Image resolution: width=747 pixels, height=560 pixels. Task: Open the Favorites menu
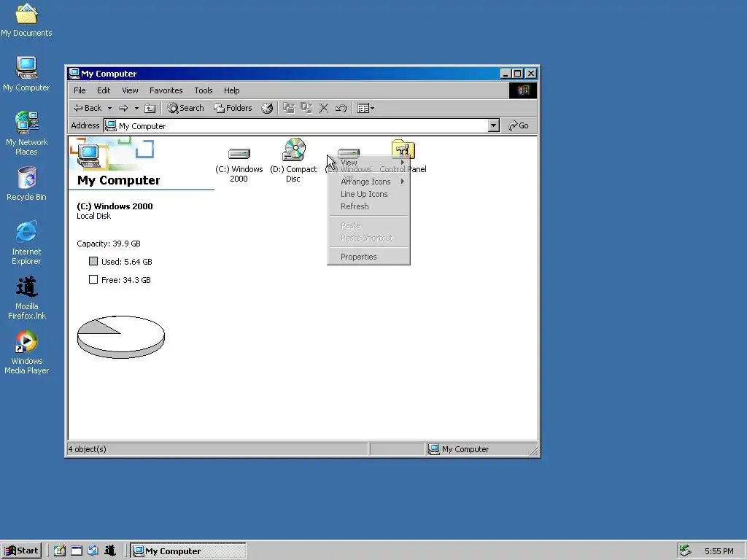coord(166,90)
